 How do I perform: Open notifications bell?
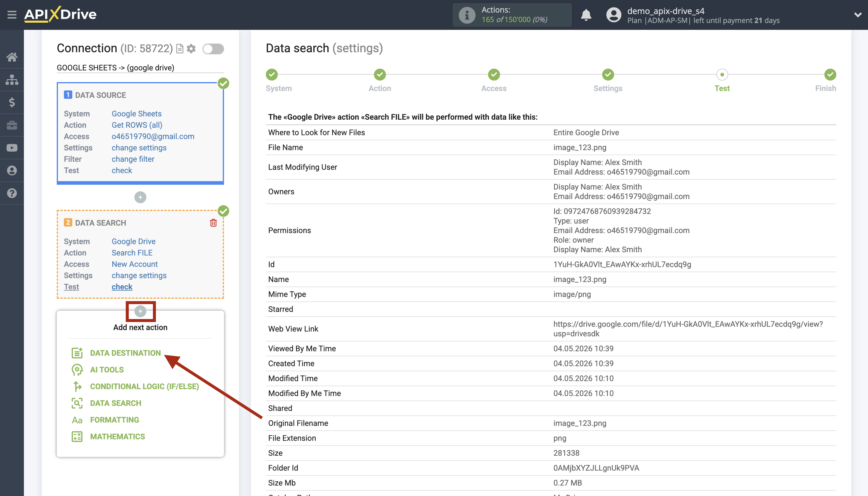586,15
